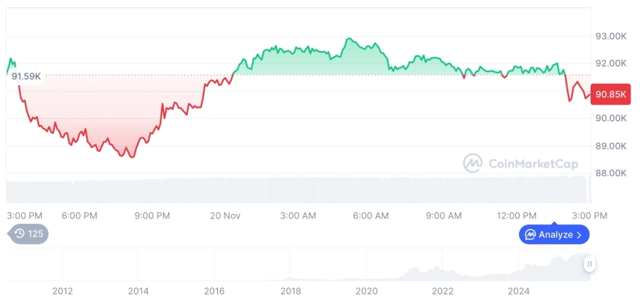Click the 91.59K opening price label

(x=26, y=76)
